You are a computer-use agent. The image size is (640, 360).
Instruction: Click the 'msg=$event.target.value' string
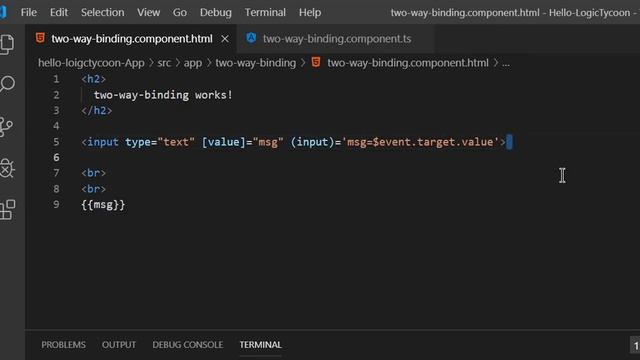(x=420, y=142)
